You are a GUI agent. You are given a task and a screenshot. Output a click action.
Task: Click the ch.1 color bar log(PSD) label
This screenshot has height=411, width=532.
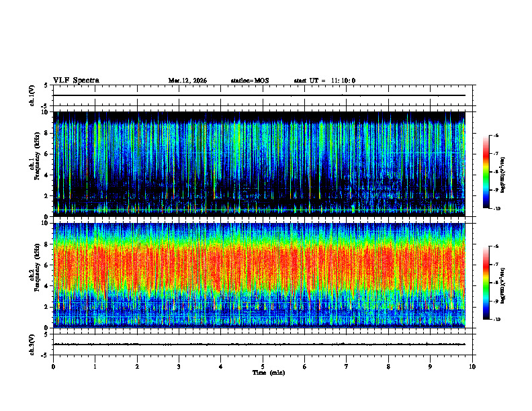pos(504,175)
